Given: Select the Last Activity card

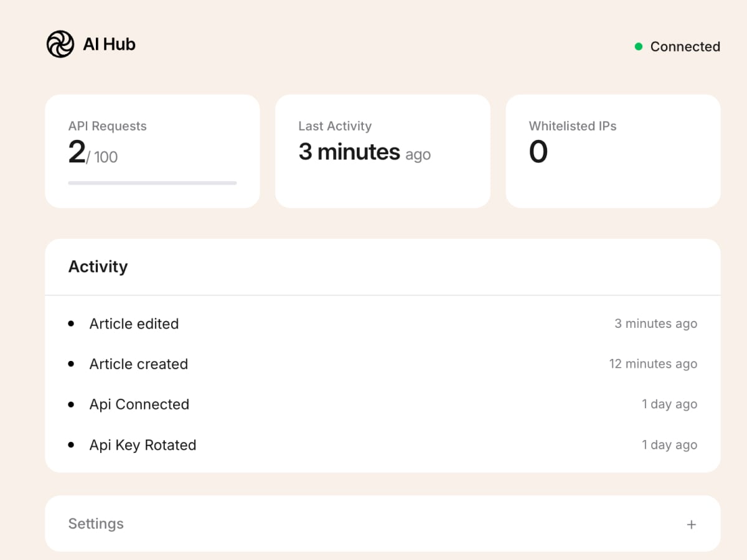Looking at the screenshot, I should click(382, 151).
